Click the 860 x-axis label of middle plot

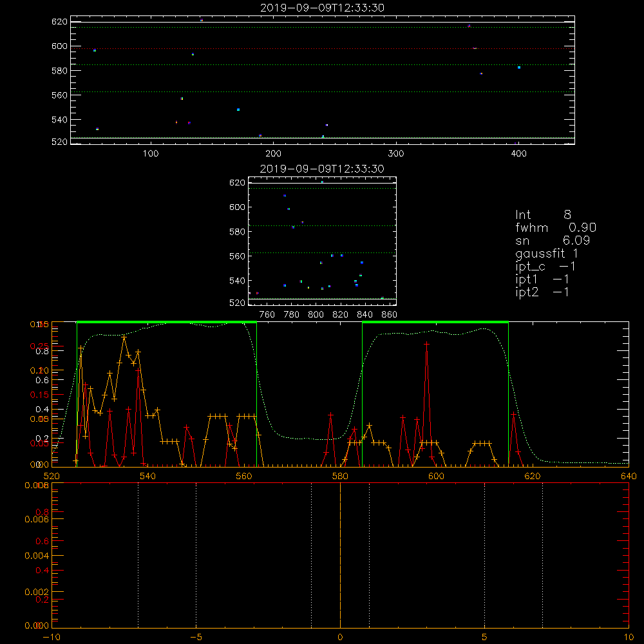tap(390, 315)
